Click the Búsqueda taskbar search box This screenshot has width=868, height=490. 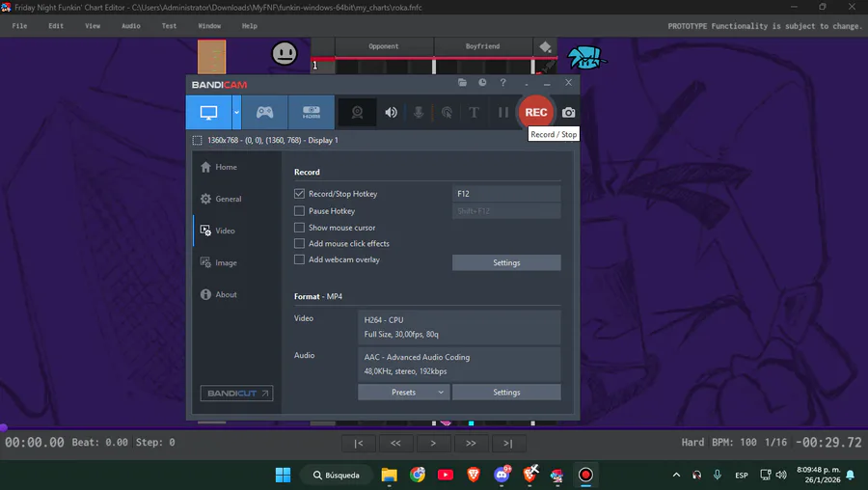(x=336, y=476)
